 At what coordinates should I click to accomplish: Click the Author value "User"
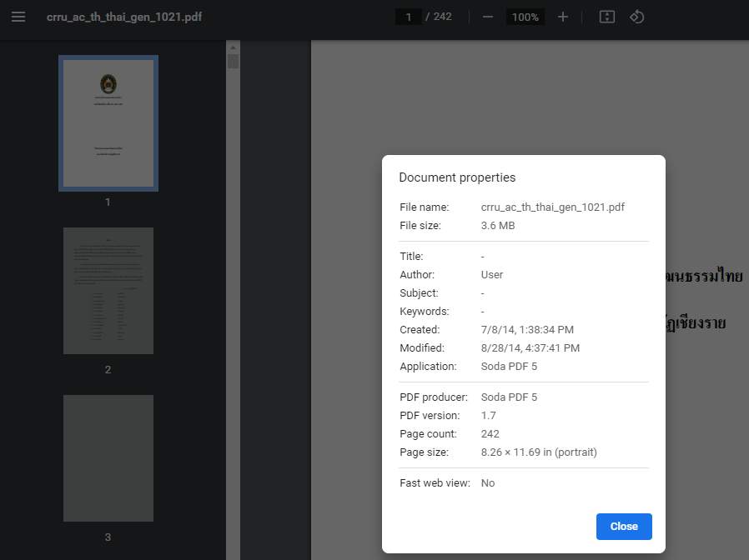pos(492,274)
